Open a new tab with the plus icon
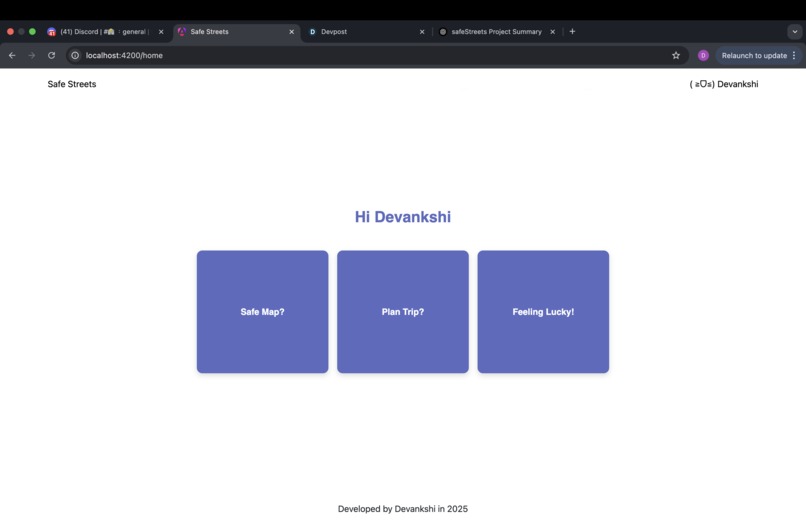 tap(572, 31)
